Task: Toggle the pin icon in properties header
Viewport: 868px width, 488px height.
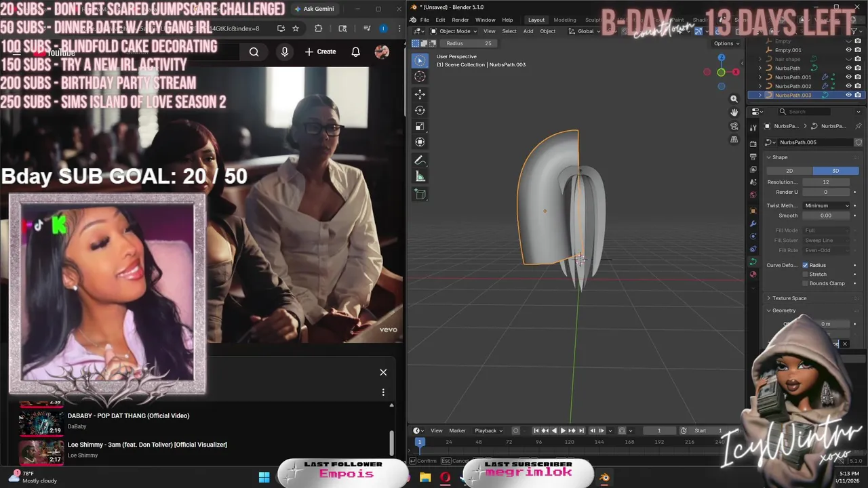Action: [859, 126]
